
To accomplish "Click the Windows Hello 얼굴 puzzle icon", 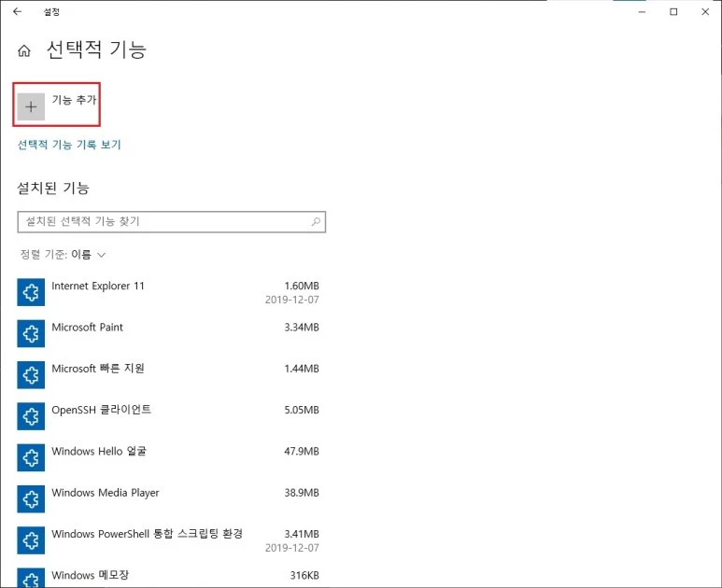I will [x=31, y=457].
